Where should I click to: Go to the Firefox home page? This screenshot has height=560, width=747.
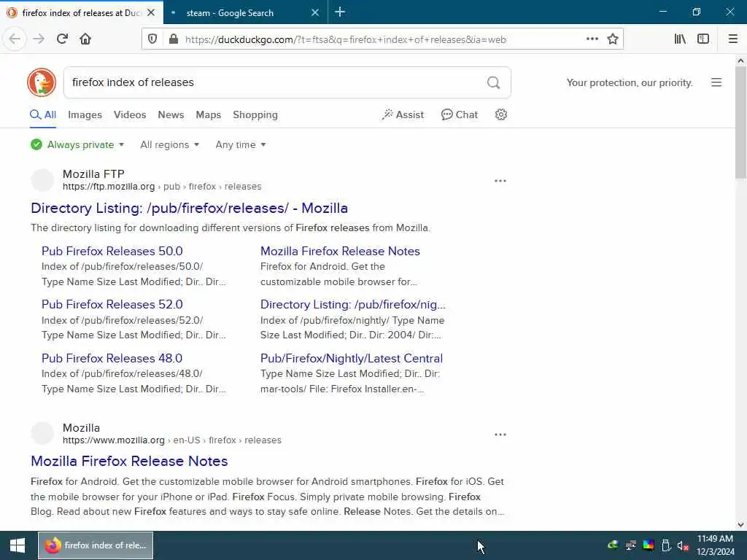pos(85,39)
